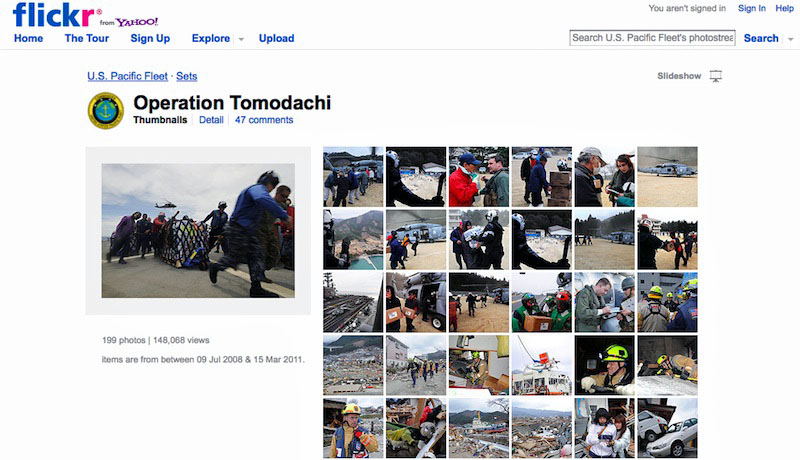Click the Slideshow text link
This screenshot has height=460, width=800.
tap(679, 76)
